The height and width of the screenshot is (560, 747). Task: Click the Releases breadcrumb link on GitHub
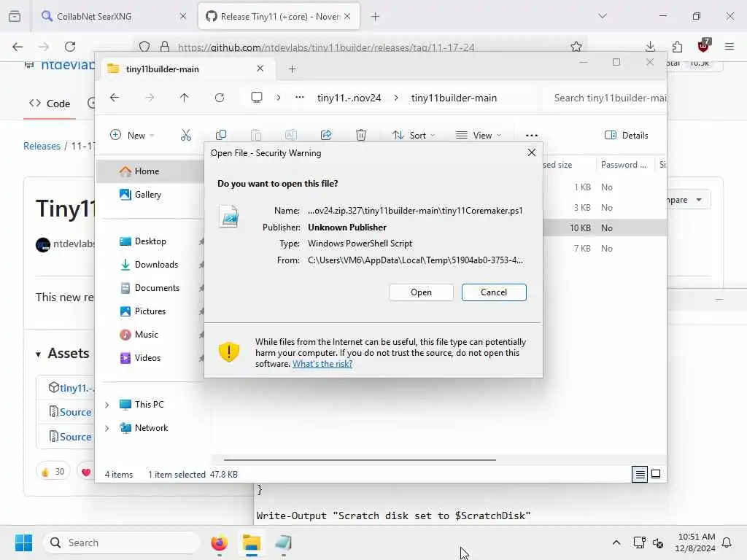click(x=42, y=146)
